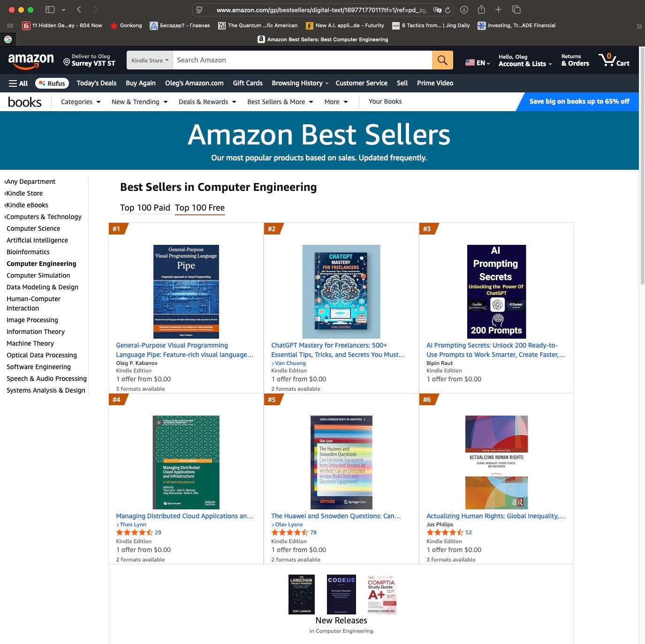
Task: Click the Safari downloads icon
Action: [x=464, y=9]
